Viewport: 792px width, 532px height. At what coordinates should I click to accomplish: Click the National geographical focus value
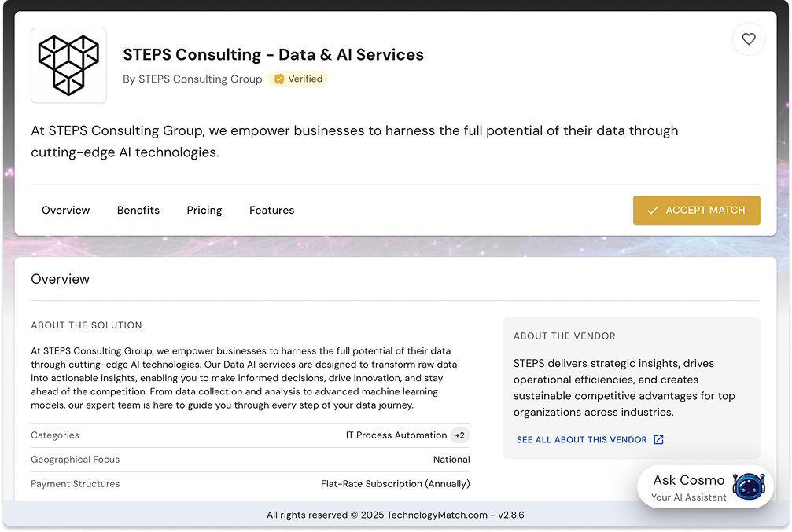[x=451, y=460]
